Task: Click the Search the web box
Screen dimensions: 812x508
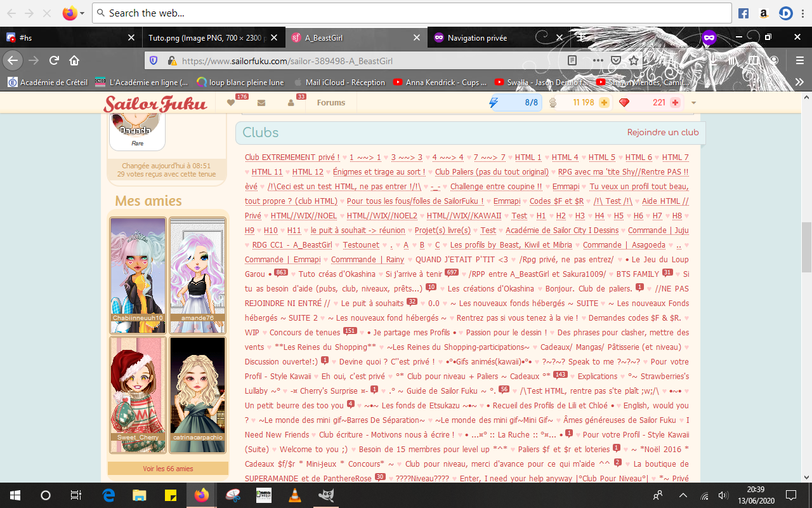Action: (x=412, y=13)
